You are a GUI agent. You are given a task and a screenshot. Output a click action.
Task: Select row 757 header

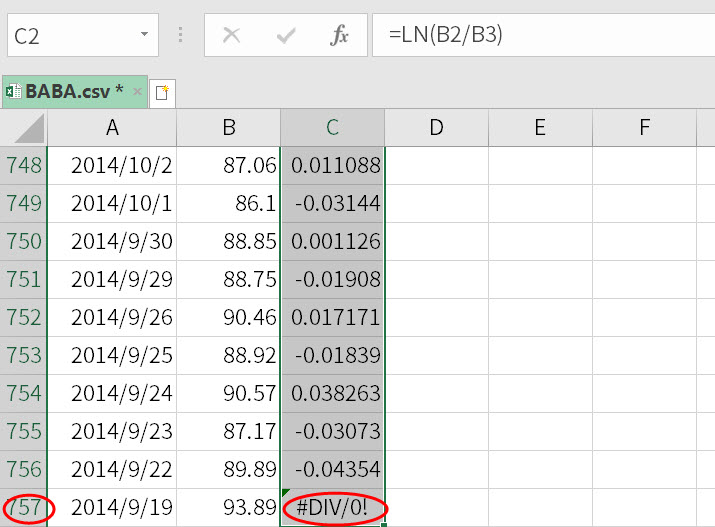(24, 507)
